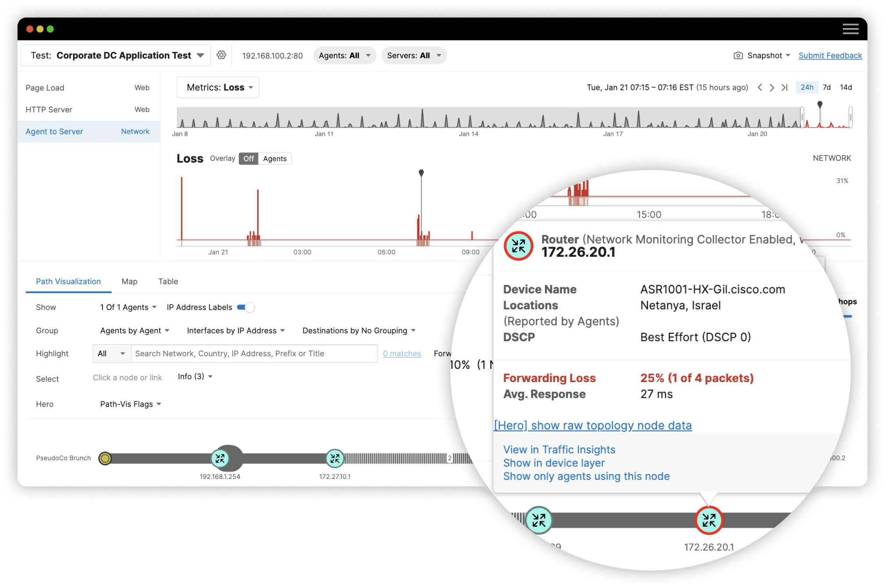This screenshot has width=885, height=588.
Task: Select the red-highlighted router node 172.26.20.1
Action: pos(708,521)
